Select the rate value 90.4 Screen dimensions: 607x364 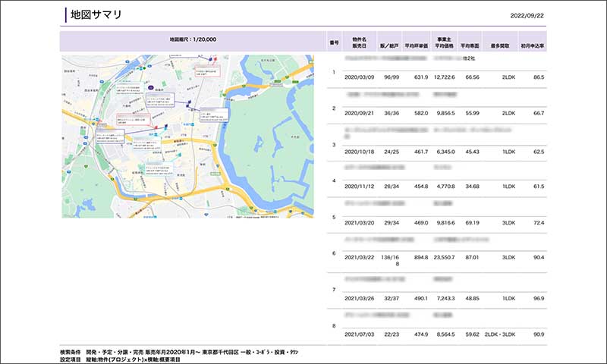pos(539,257)
